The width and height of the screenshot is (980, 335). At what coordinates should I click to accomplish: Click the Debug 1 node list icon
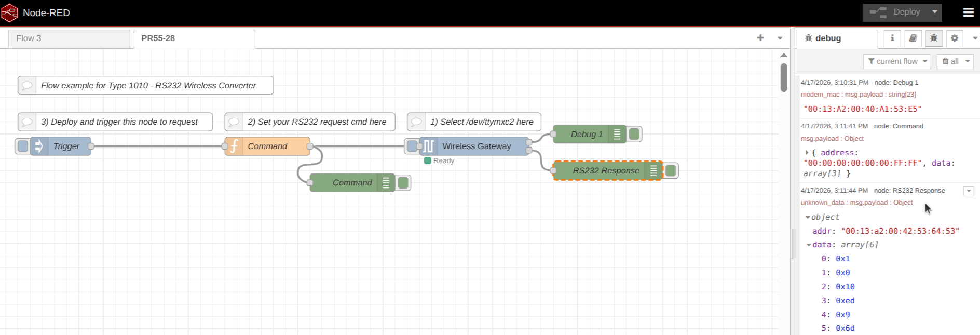tap(617, 134)
